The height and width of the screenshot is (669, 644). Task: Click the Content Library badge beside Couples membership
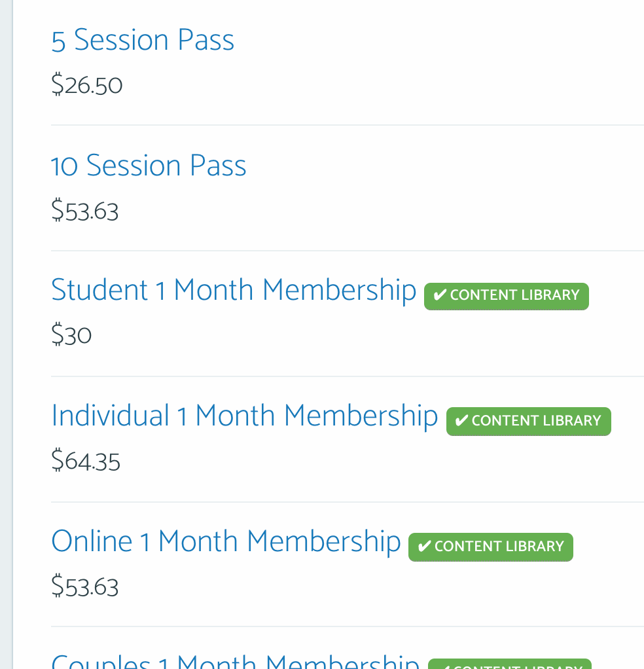509,665
